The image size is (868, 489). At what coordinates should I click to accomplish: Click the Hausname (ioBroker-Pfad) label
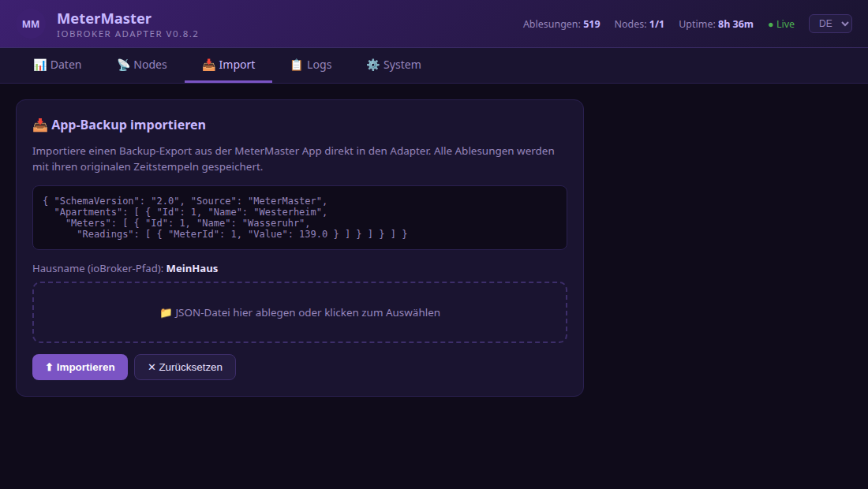[98, 269]
